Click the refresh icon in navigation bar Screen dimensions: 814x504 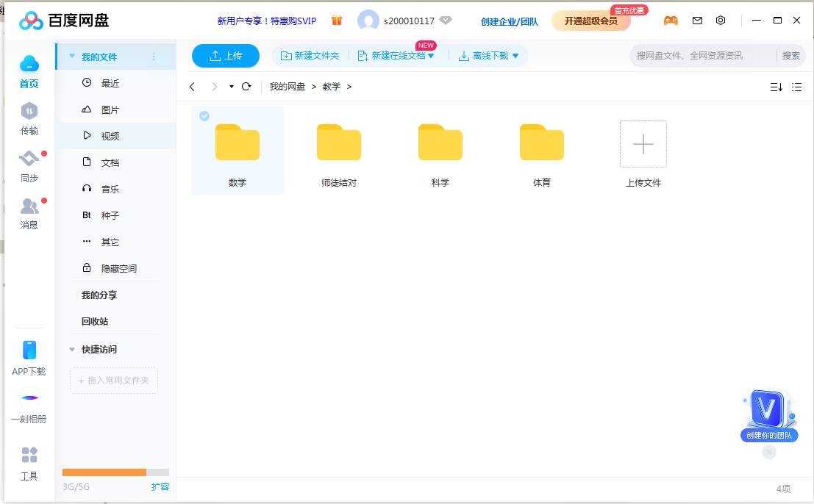246,87
